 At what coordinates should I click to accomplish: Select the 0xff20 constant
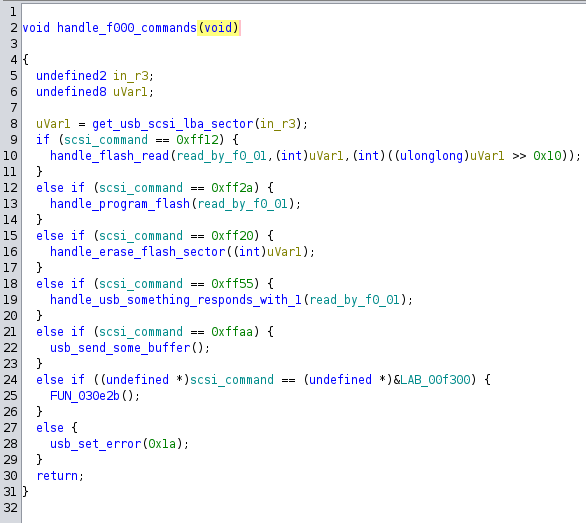coord(232,236)
